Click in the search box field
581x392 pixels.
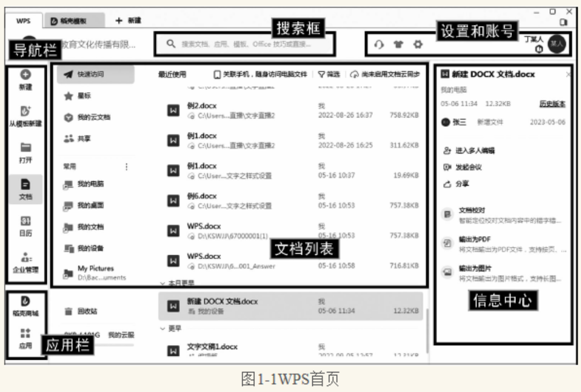click(245, 44)
